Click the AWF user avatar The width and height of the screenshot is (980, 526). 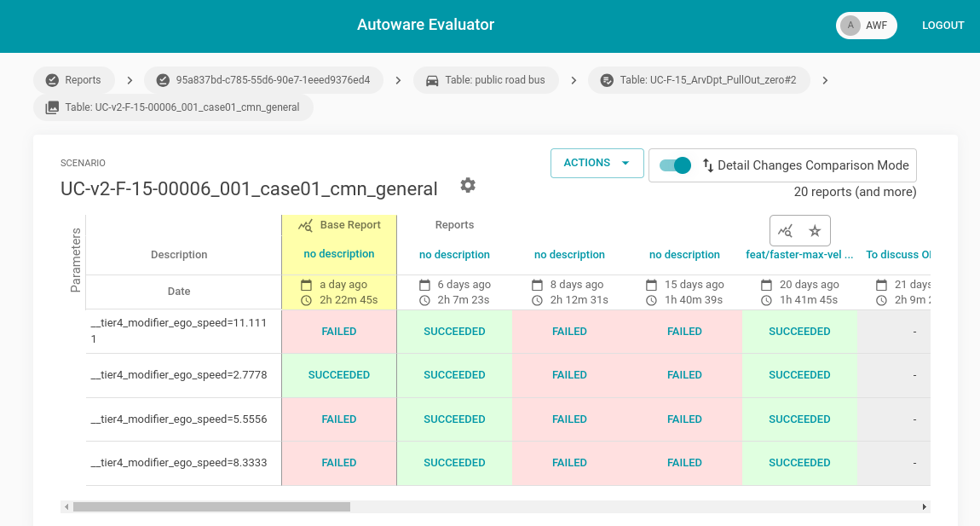[850, 26]
